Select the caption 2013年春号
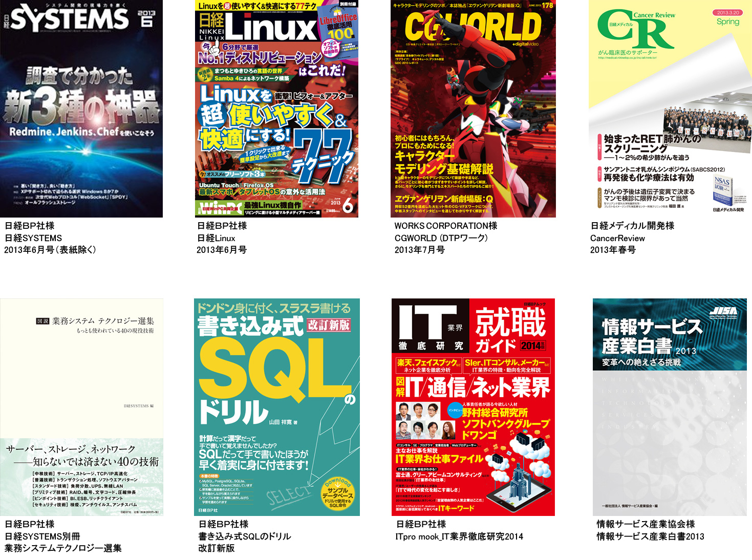Screen dimensions: 752x560 613,250
